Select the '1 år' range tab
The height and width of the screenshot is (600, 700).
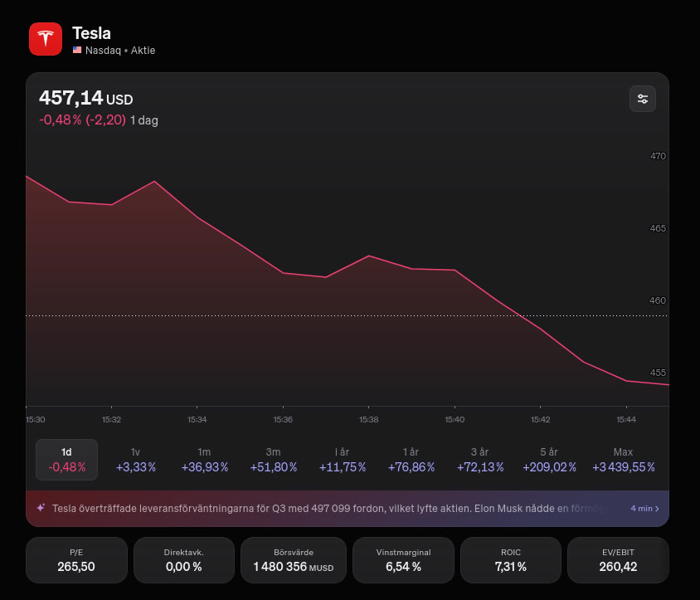(x=411, y=460)
